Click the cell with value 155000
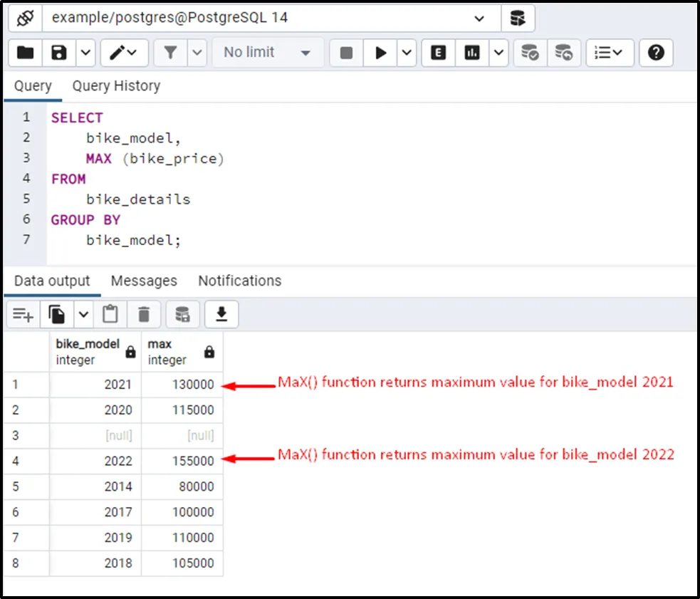This screenshot has width=700, height=599. (x=182, y=461)
